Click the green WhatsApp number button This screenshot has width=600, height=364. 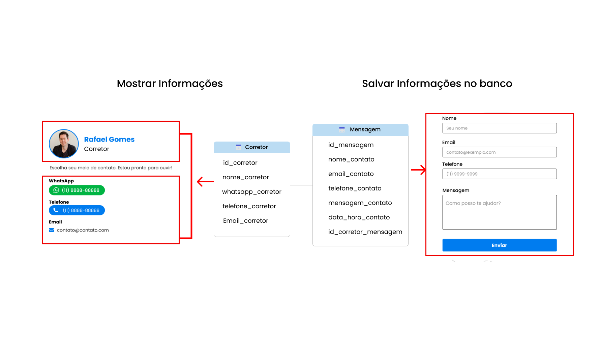[77, 190]
